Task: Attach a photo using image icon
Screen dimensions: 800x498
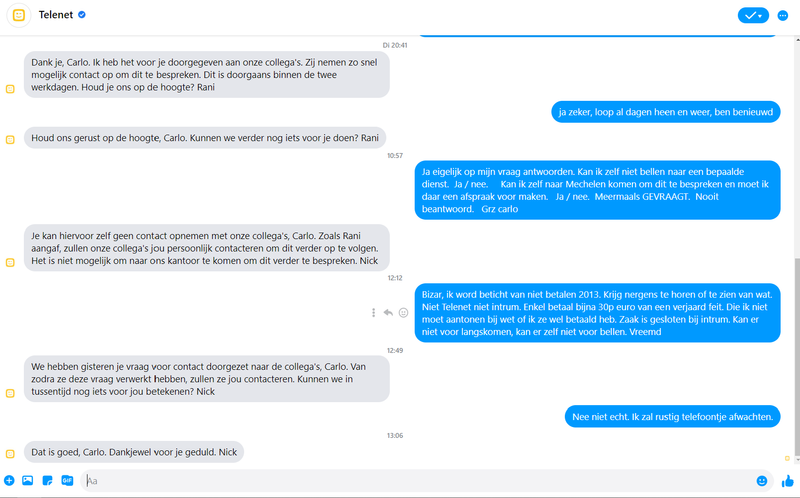Action: click(x=28, y=481)
